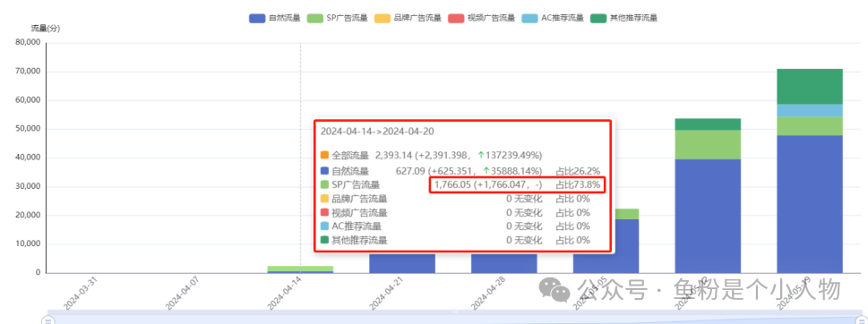Click the orange 全部流量 marker in the tooltip
Viewport: 868px width, 324px height.
pyautogui.click(x=324, y=155)
